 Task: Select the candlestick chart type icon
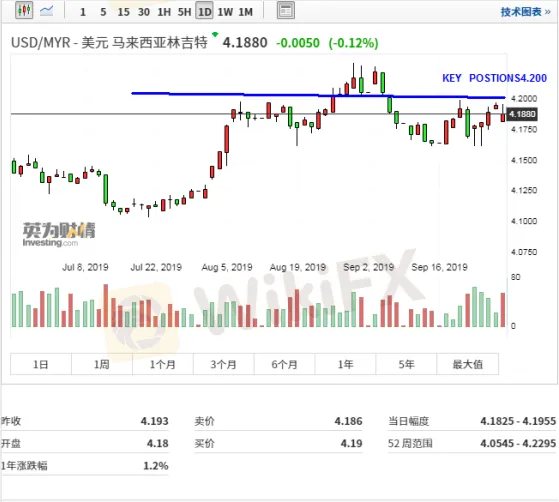(24, 10)
